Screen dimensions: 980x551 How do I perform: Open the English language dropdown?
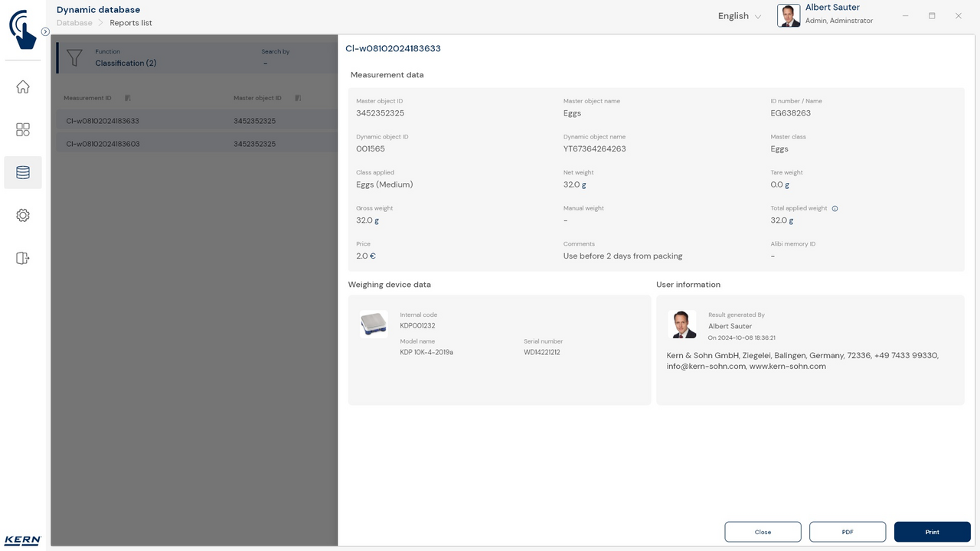click(739, 16)
